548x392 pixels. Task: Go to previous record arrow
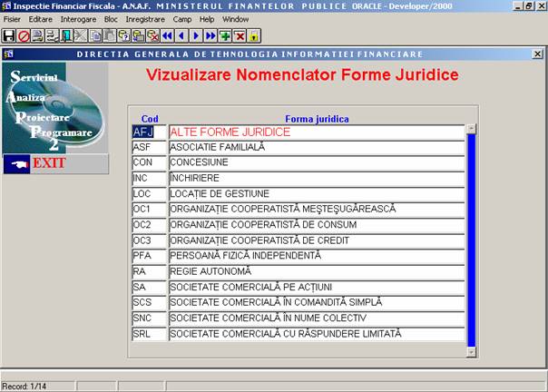tap(181, 36)
